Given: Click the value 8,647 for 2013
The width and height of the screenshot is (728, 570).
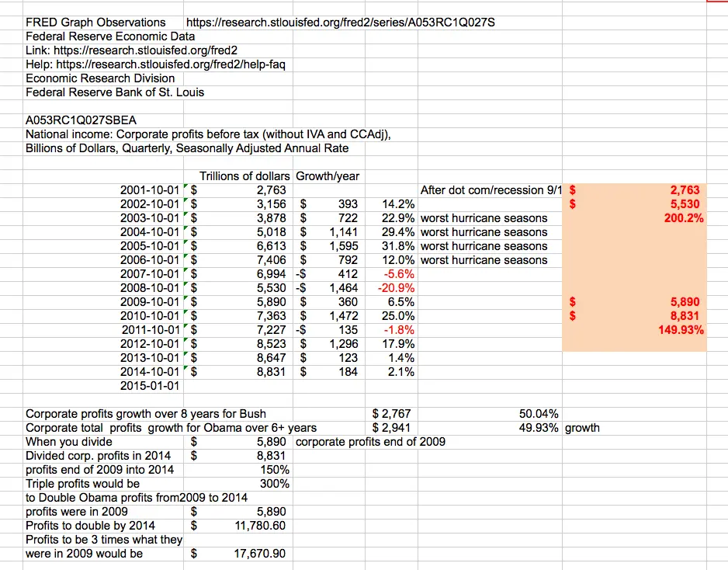Looking at the screenshot, I should [271, 358].
